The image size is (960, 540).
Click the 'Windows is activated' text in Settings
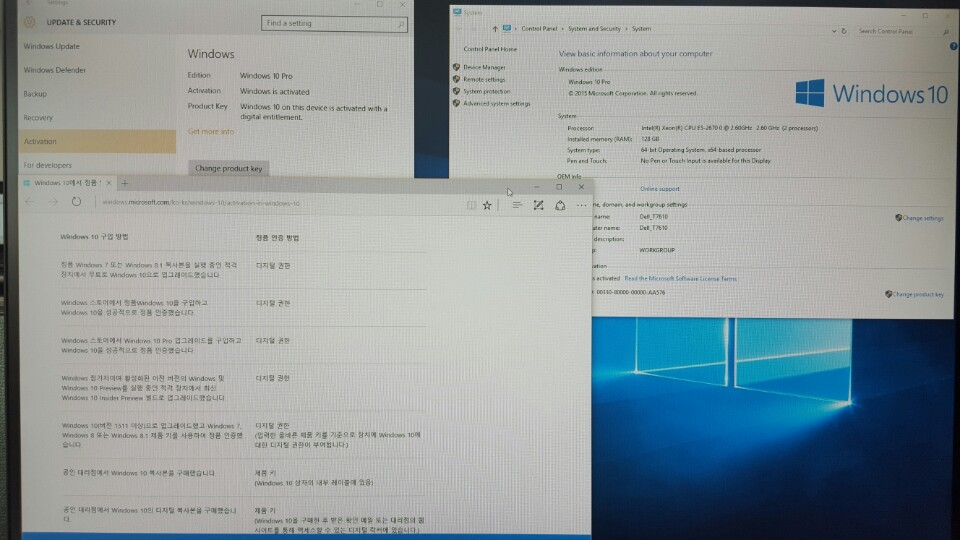click(x=274, y=92)
